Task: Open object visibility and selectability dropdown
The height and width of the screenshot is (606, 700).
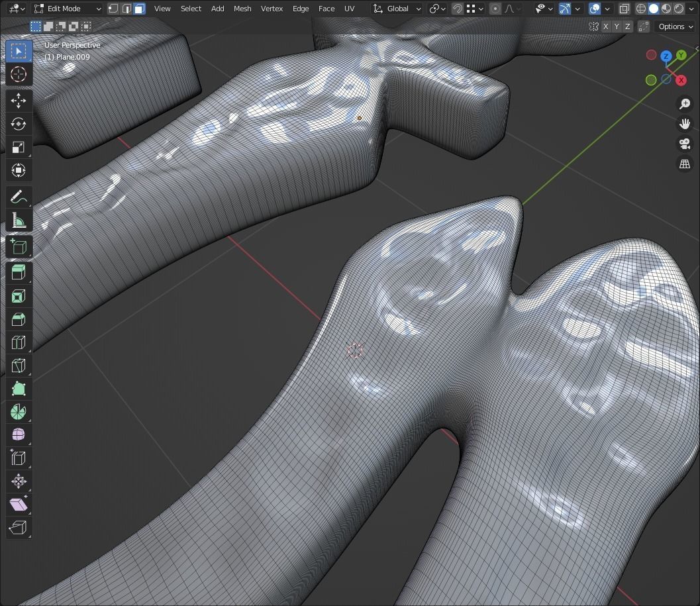Action: coord(544,9)
